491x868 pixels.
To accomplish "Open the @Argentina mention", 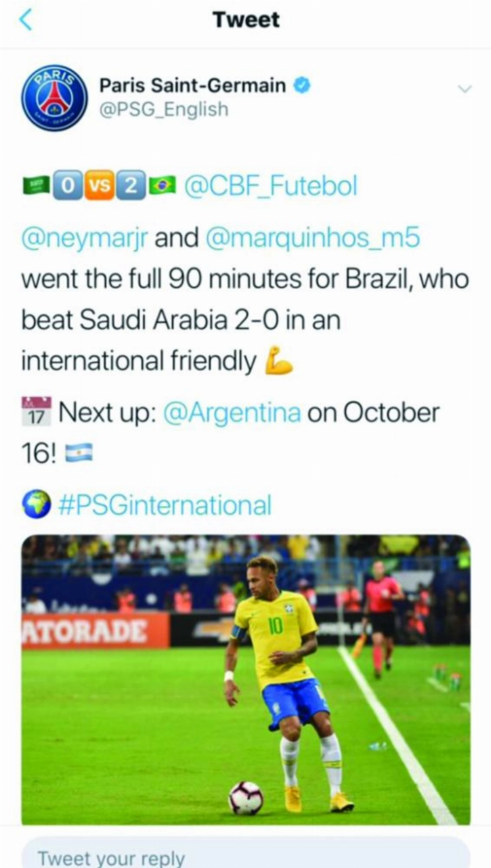I will 232,413.
